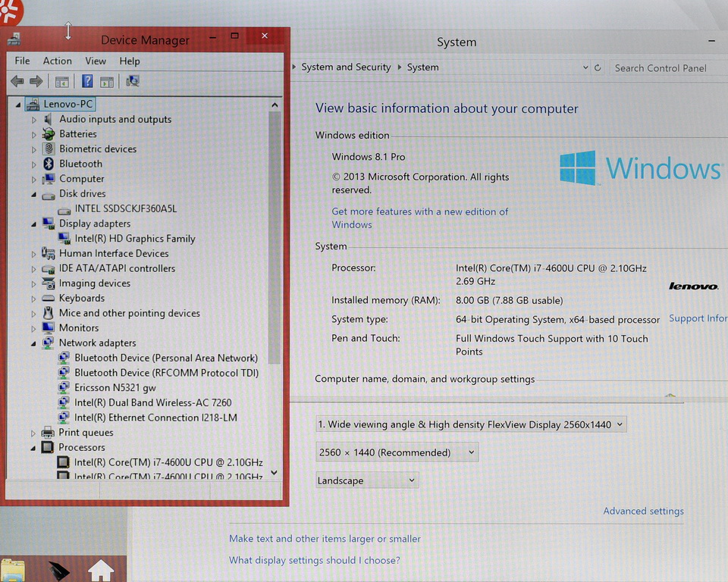Viewport: 728px width, 582px height.
Task: Click the Lenovo-PC computer root icon
Action: click(33, 105)
